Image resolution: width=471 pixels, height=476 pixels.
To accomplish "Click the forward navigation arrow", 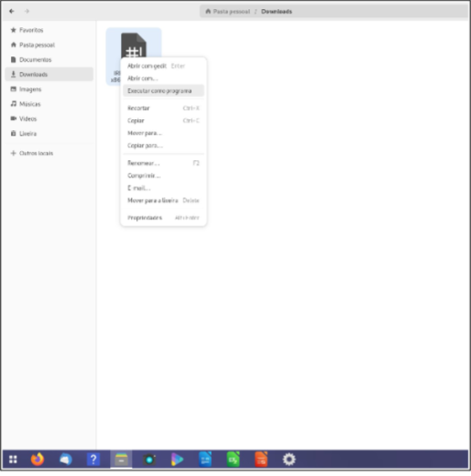I will click(27, 11).
